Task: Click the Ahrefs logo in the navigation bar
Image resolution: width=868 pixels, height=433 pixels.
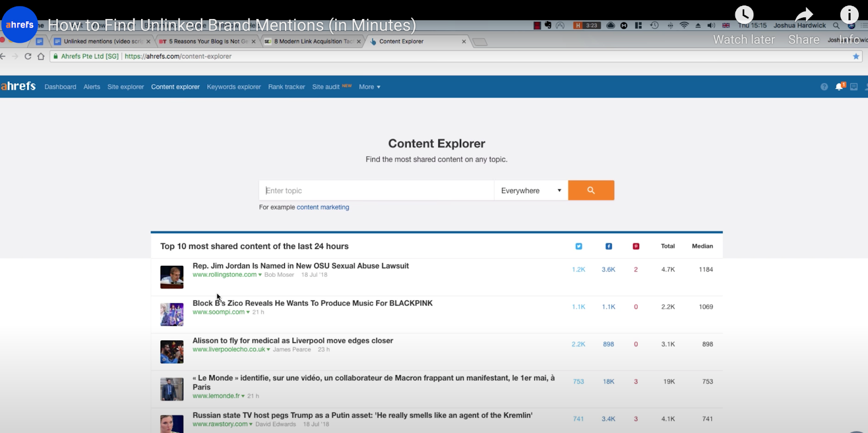Action: click(18, 86)
